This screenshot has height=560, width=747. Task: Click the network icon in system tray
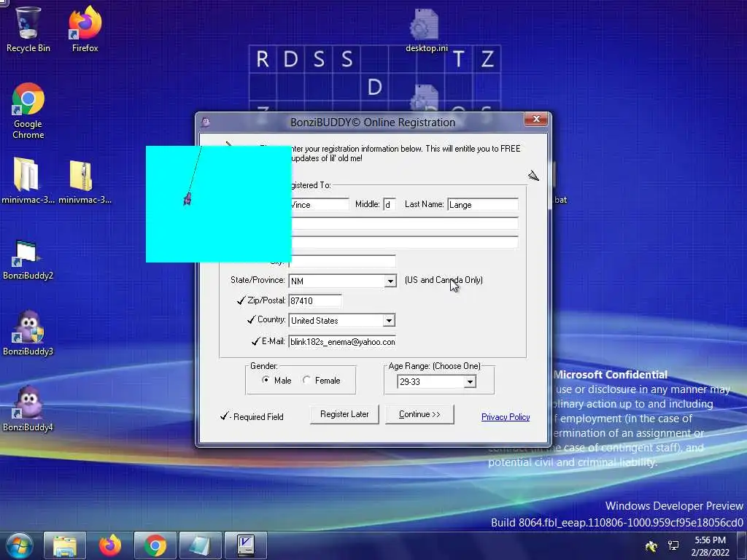pos(673,545)
